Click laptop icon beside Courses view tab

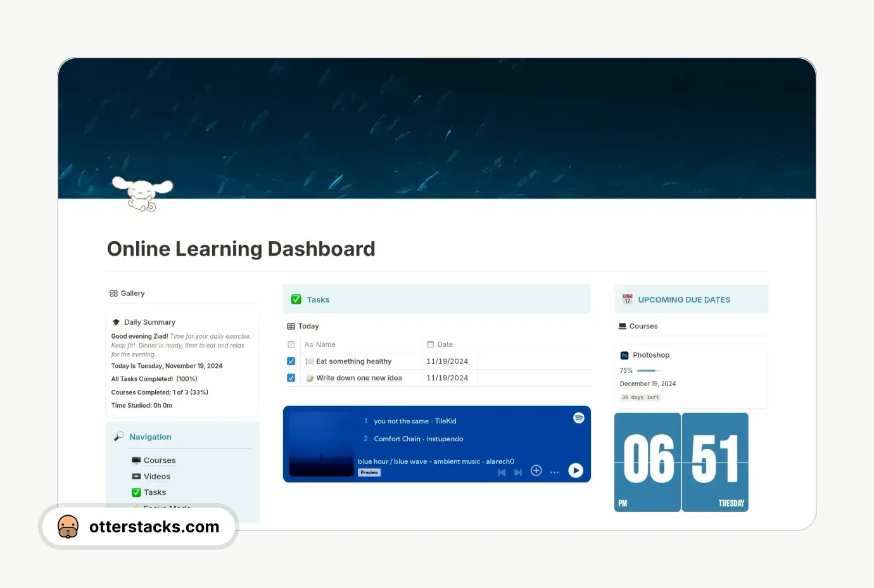tap(623, 326)
